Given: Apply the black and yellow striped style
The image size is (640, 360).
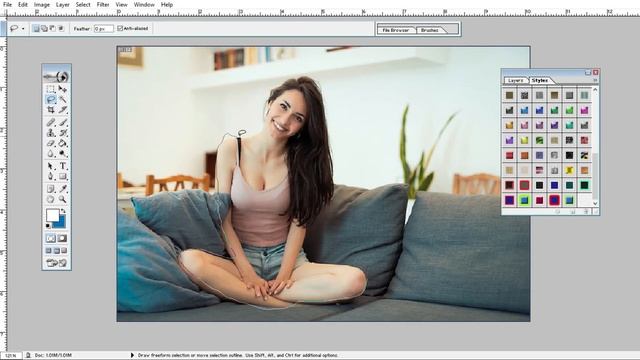Looking at the screenshot, I should (584, 155).
